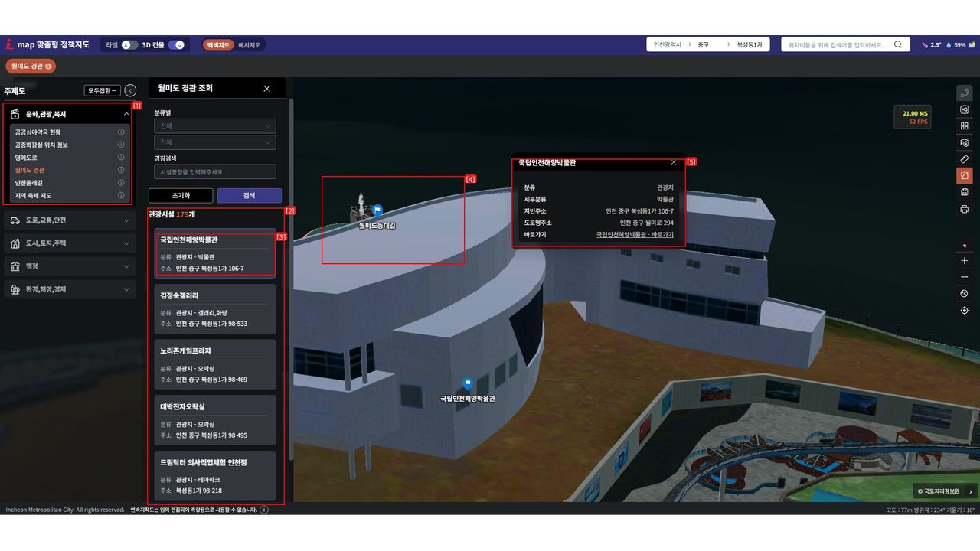Open 국립인천해양박물관 - 바로가기 link
Screen dimensions: 980x551
635,235
